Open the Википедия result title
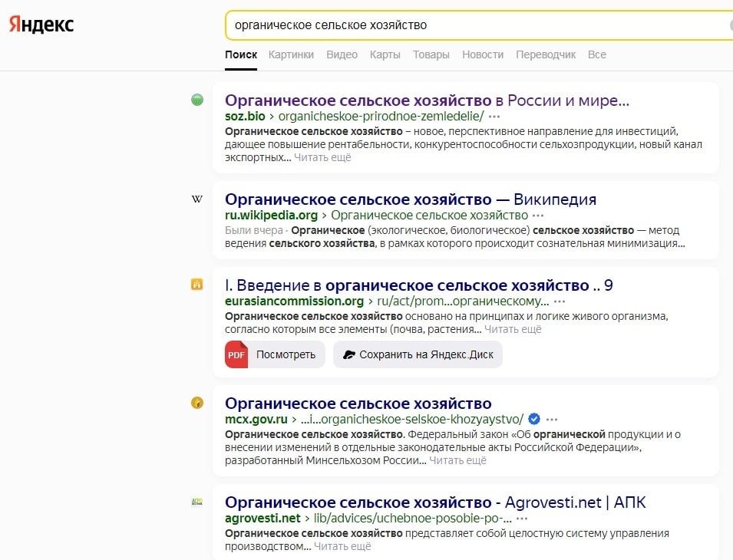This screenshot has height=560, width=733. point(411,199)
